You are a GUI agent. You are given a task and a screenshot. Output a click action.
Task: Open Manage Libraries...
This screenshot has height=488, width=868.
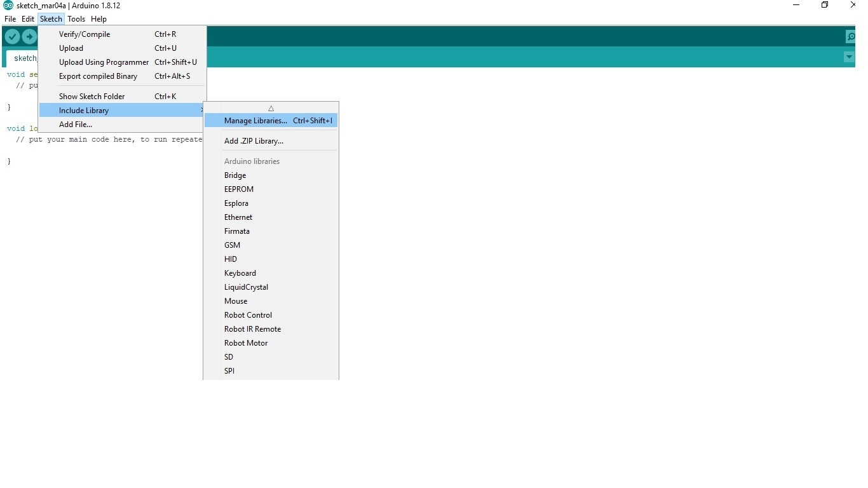271,121
